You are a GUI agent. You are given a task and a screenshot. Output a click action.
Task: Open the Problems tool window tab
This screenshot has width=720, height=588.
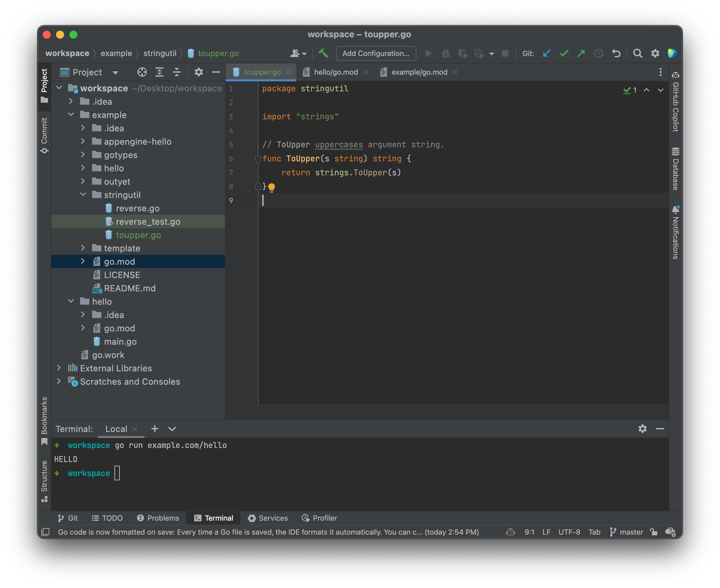pos(158,518)
